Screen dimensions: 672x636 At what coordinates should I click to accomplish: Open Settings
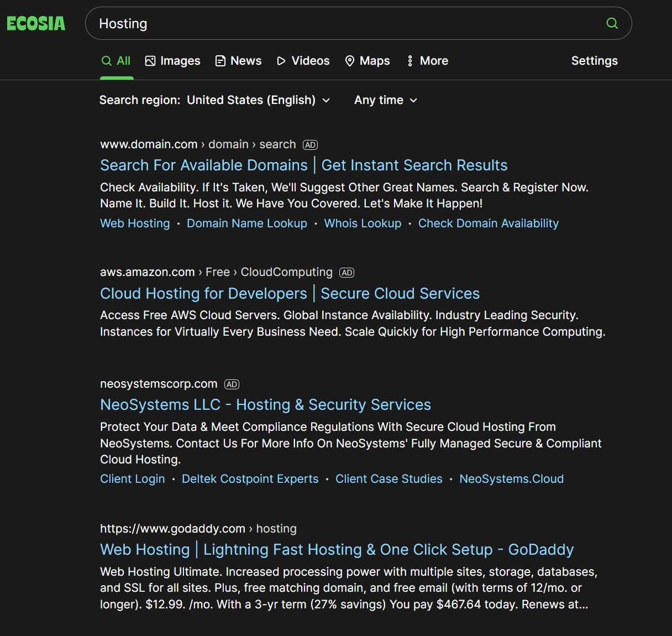click(594, 61)
